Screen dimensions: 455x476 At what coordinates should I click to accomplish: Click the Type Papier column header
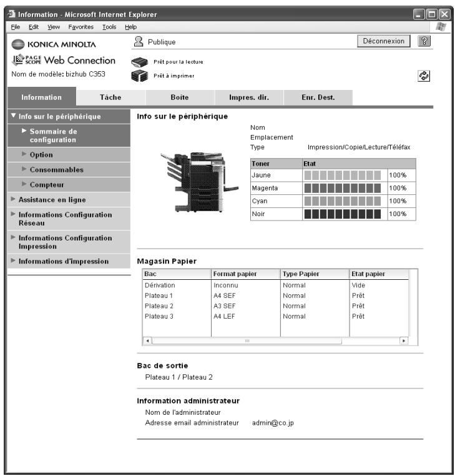point(315,274)
